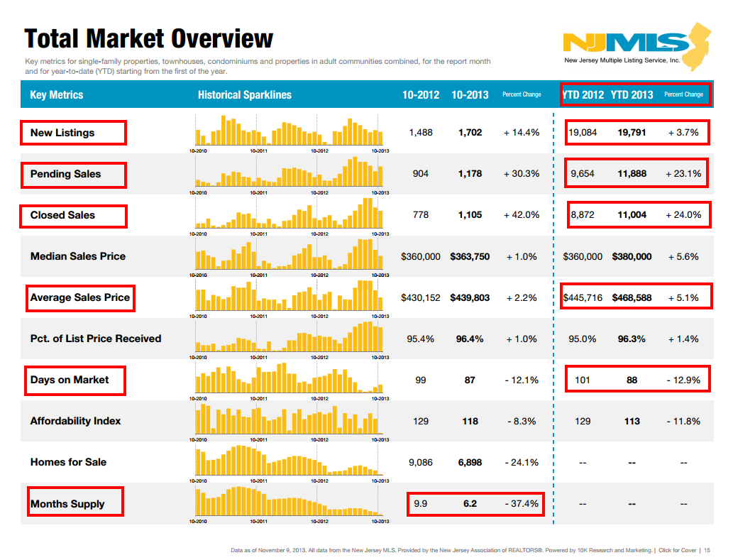Select the Affordability Index sparkline

click(x=289, y=420)
